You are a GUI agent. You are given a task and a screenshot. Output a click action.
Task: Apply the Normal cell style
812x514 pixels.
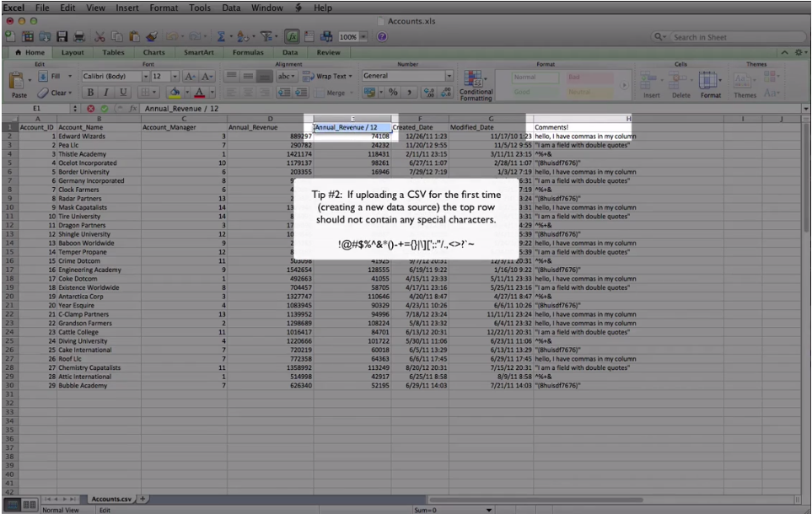tap(535, 78)
